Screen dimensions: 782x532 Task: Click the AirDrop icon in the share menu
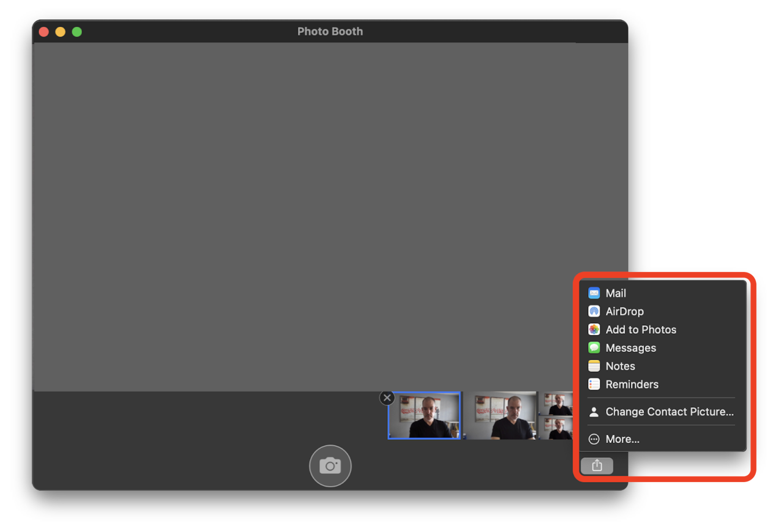click(595, 311)
